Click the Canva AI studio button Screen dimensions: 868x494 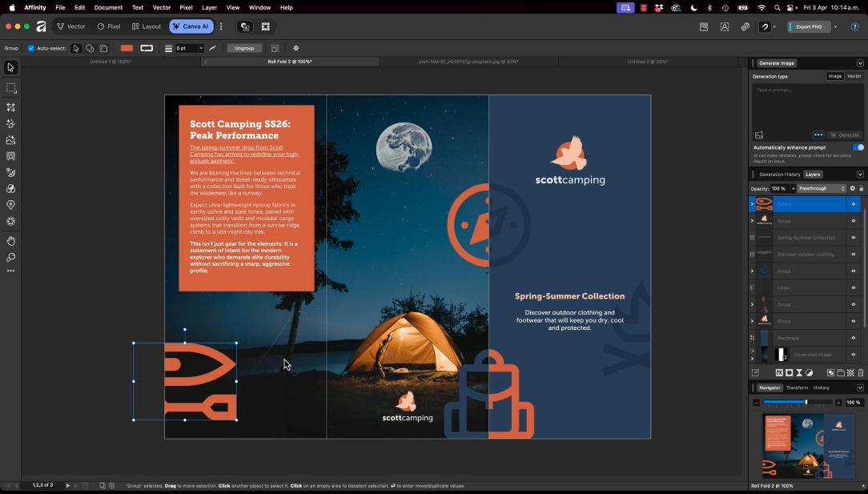191,26
